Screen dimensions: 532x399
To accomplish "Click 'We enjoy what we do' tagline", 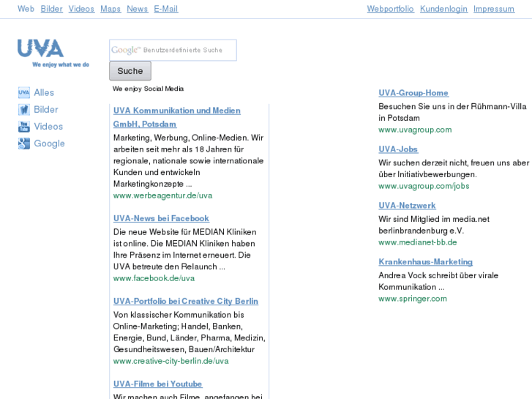I will pyautogui.click(x=61, y=64).
